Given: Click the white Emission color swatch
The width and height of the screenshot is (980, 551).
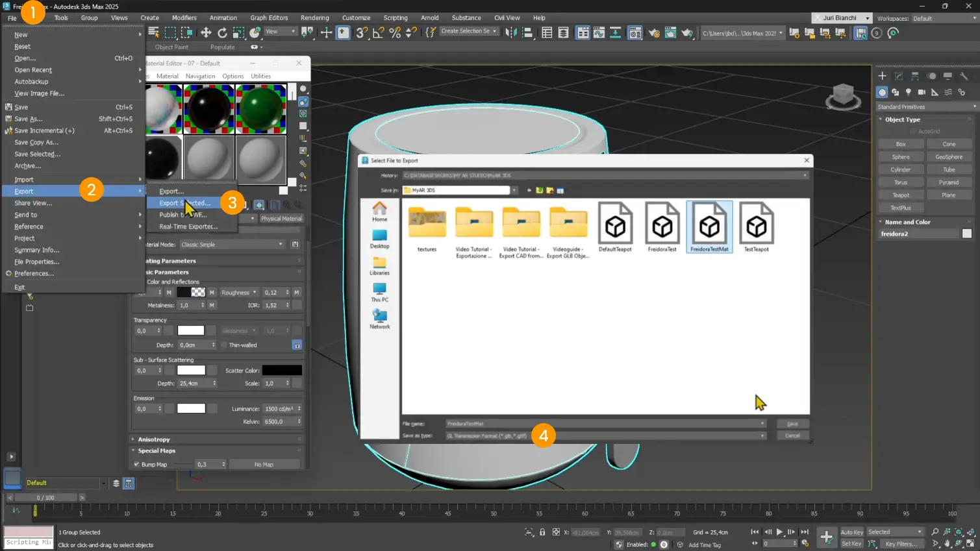Looking at the screenshot, I should click(191, 409).
